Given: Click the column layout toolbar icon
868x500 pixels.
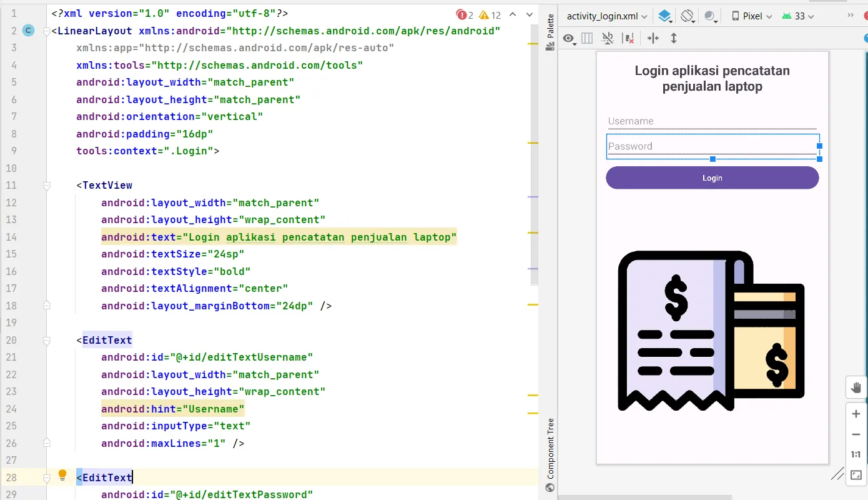Looking at the screenshot, I should (x=587, y=38).
